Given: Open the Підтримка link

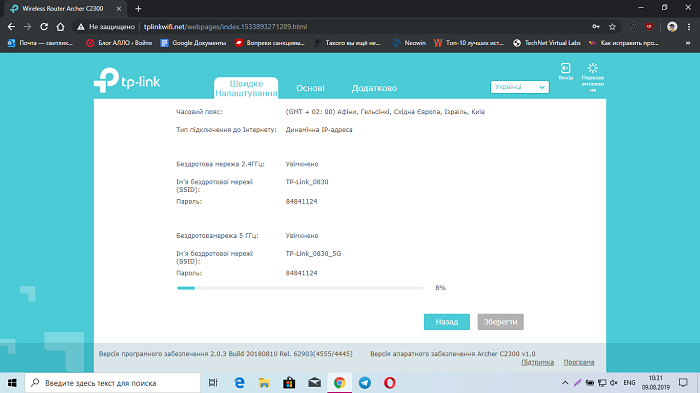Looking at the screenshot, I should coord(538,362).
